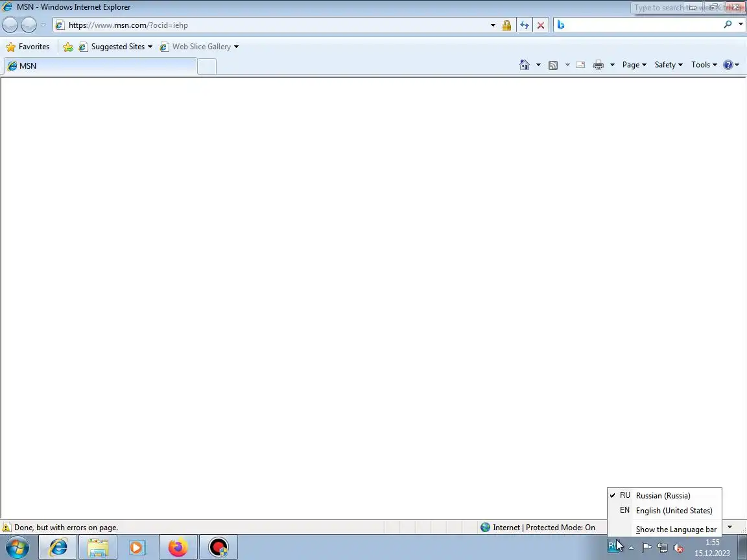Click the page error warning icon

point(6,528)
